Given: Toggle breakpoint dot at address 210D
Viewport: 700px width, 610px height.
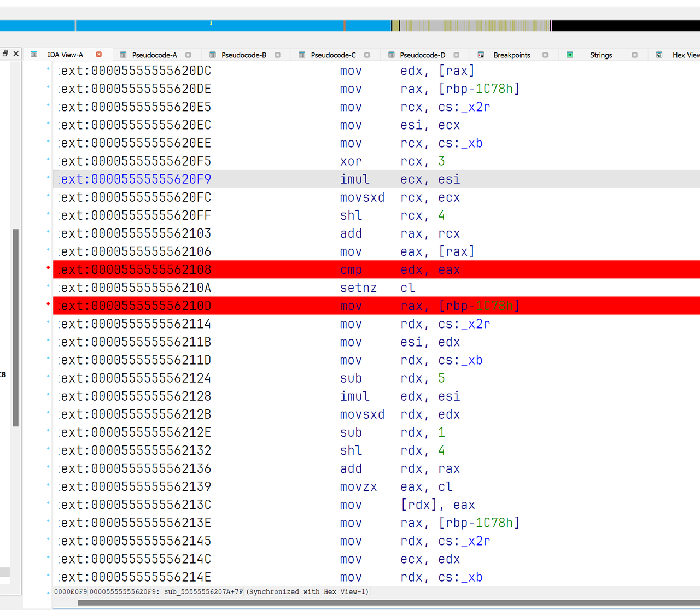Looking at the screenshot, I should coord(48,303).
